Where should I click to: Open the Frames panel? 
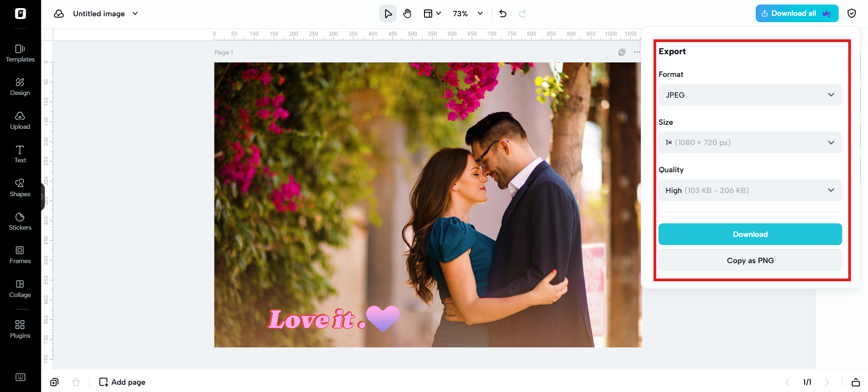[x=20, y=255]
